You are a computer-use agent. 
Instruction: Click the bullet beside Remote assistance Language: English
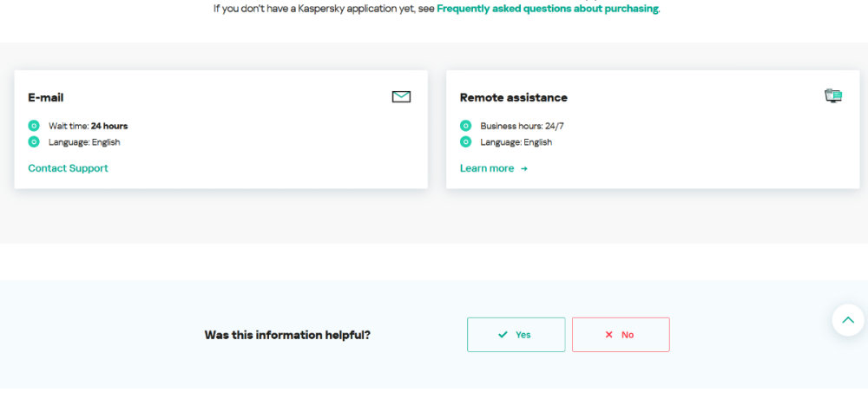[x=465, y=141]
